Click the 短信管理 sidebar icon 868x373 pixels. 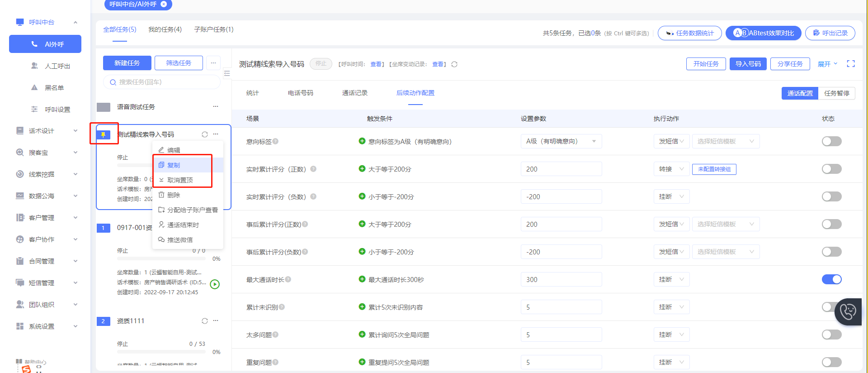pyautogui.click(x=20, y=283)
